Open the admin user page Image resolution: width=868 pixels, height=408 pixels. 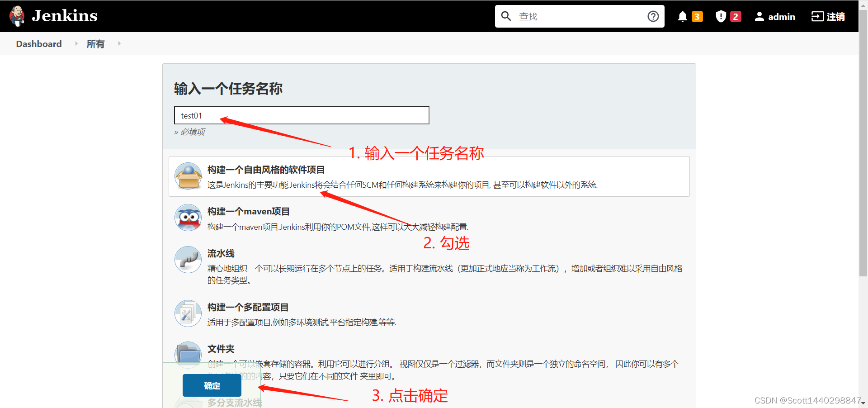point(782,17)
